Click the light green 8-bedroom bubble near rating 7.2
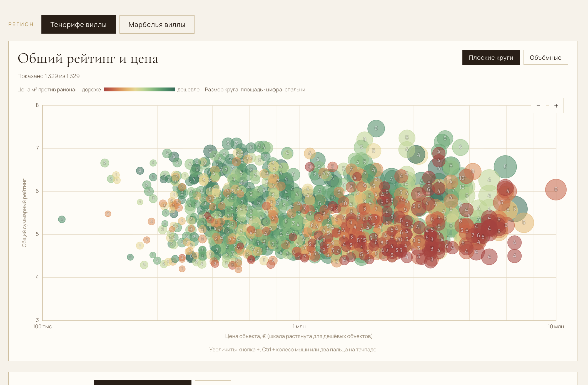588x385 pixels. tap(365, 139)
